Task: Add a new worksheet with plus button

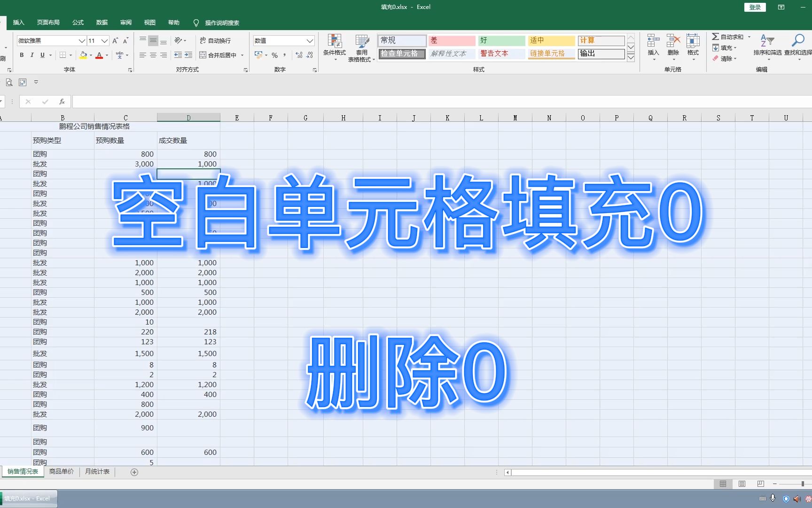Action: tap(134, 472)
